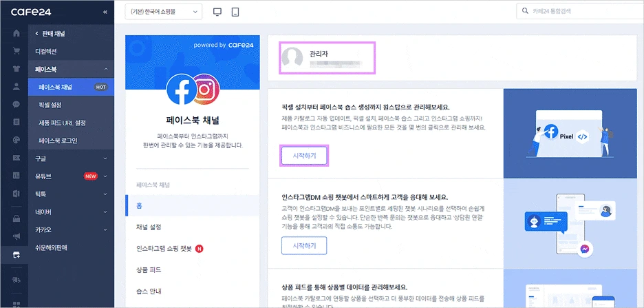
Task: Select 페이스북 채널 HOT menu item
Action: [71, 88]
